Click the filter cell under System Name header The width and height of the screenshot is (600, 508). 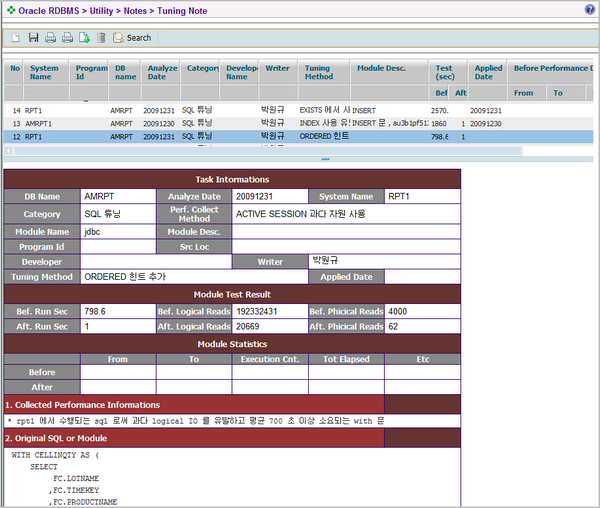click(x=46, y=93)
